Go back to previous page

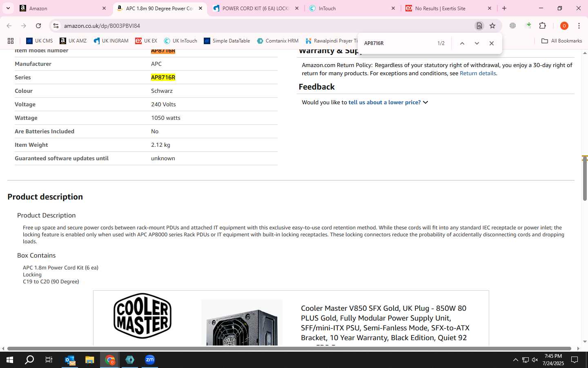click(9, 26)
